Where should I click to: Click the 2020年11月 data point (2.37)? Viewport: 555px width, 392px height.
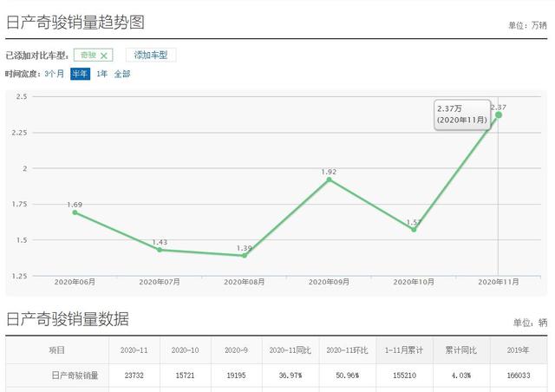pos(499,115)
